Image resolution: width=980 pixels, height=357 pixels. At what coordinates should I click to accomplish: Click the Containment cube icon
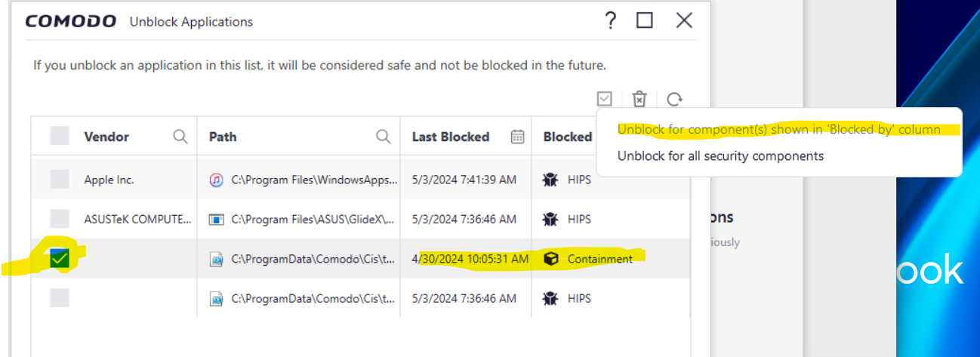(551, 259)
